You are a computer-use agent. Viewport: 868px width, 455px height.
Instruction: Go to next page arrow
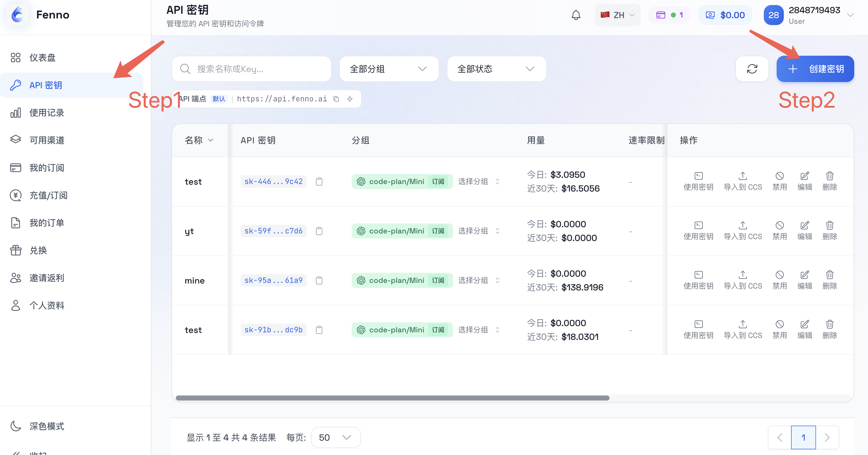coord(827,437)
